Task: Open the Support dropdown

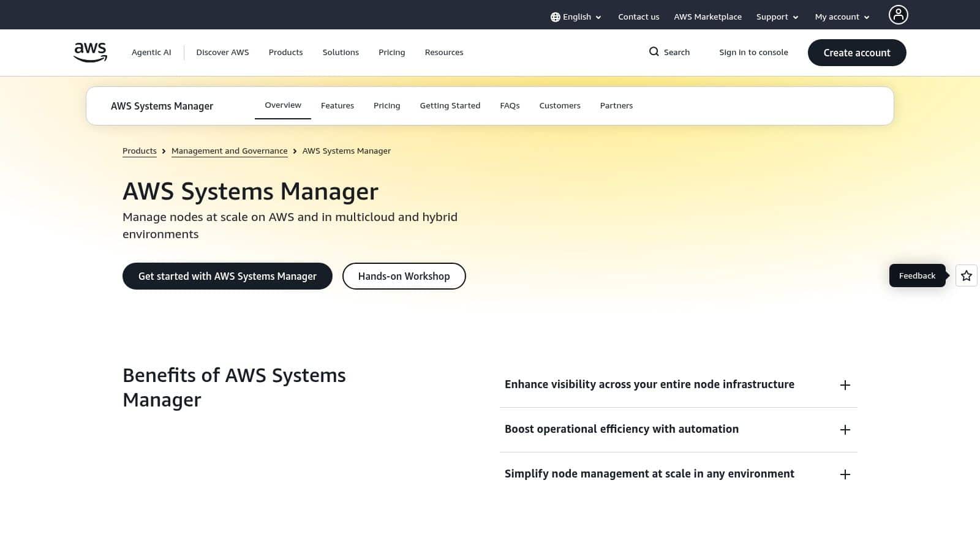Action: pyautogui.click(x=777, y=17)
